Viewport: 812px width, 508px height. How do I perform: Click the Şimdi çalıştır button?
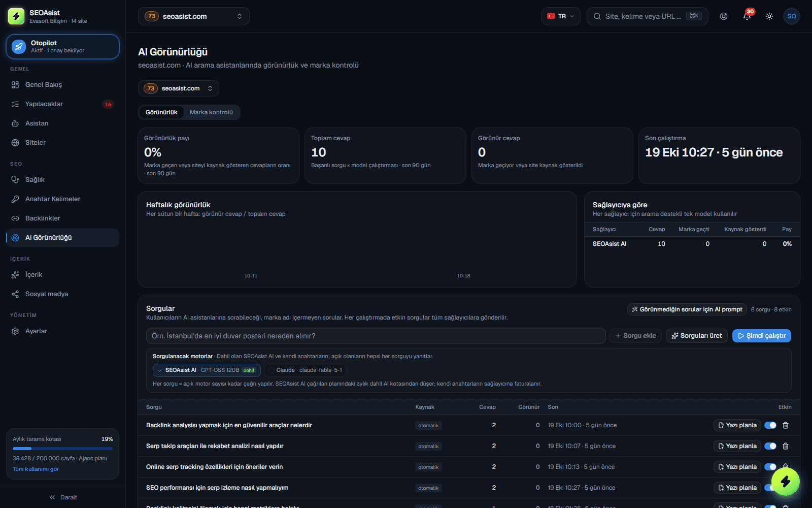pyautogui.click(x=762, y=336)
